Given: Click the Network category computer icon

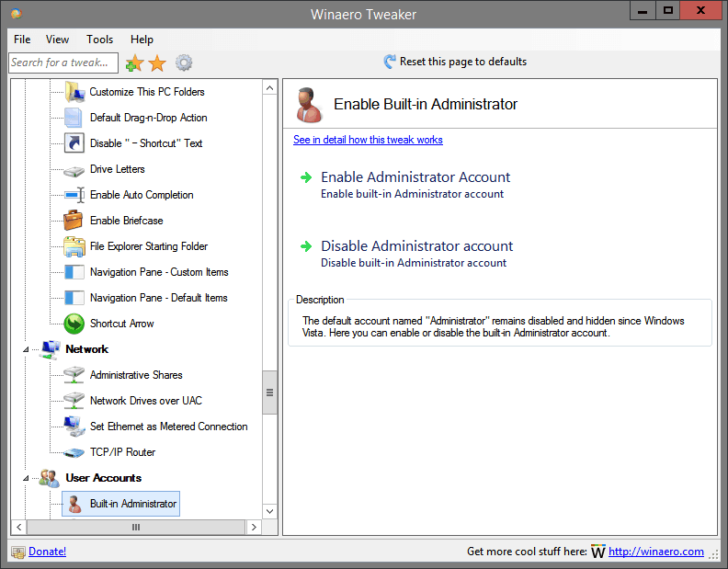Looking at the screenshot, I should click(51, 349).
